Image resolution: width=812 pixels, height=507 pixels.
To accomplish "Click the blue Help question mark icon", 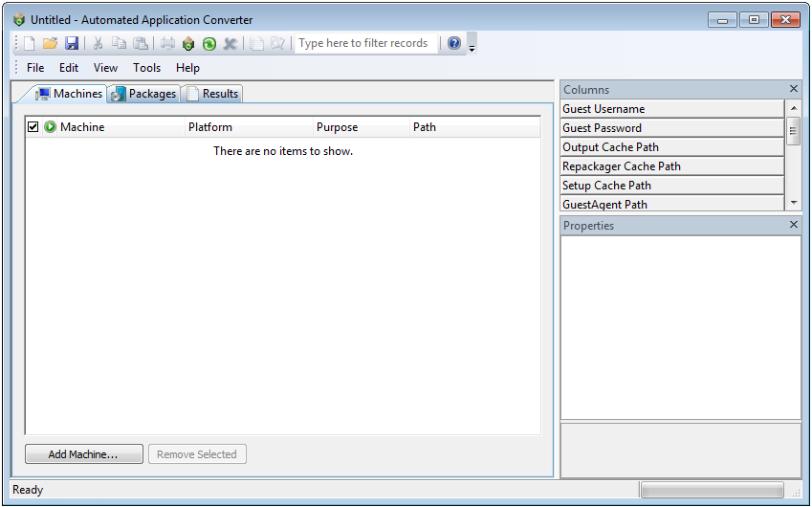I will coord(454,43).
